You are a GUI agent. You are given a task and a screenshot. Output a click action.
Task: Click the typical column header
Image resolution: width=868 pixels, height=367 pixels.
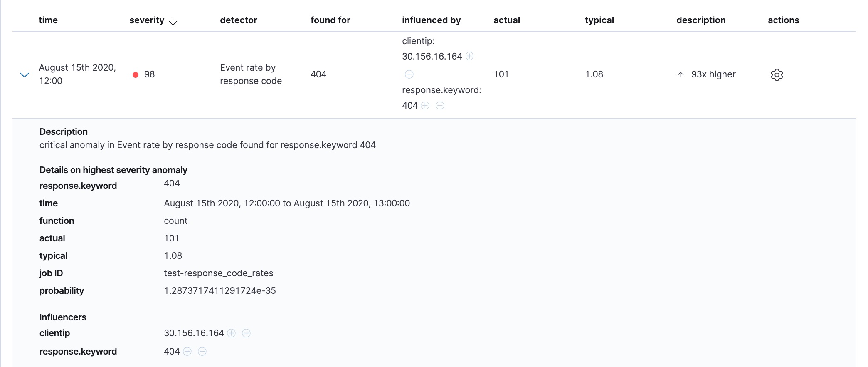coord(599,20)
